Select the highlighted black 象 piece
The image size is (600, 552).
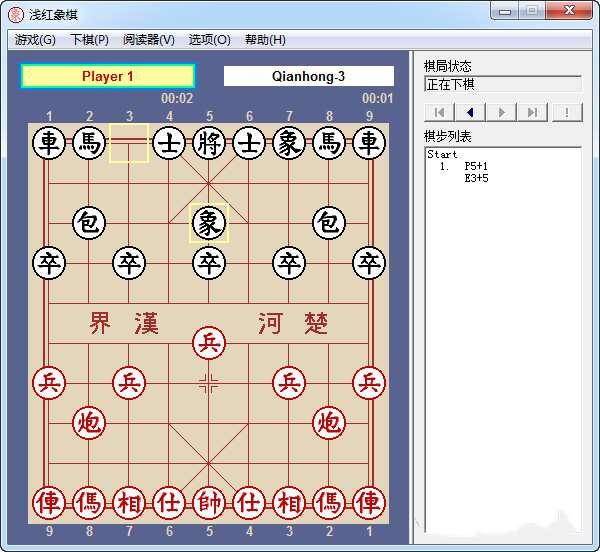209,222
